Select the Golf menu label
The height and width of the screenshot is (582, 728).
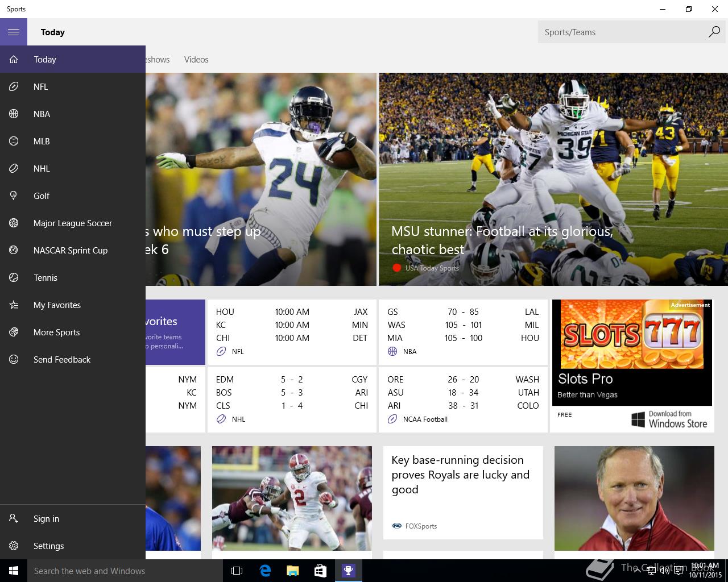coord(42,196)
